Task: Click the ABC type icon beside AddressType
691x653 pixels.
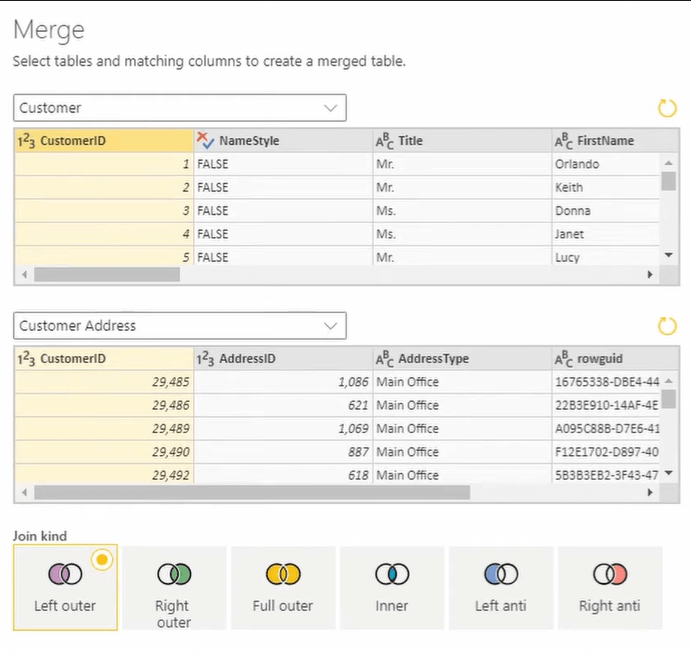Action: [x=385, y=359]
